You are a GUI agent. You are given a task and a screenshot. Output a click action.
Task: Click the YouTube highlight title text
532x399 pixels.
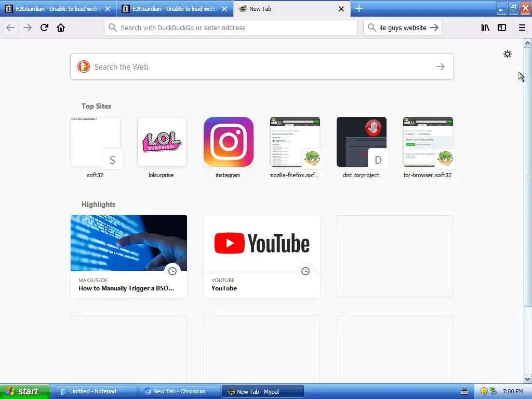click(224, 288)
